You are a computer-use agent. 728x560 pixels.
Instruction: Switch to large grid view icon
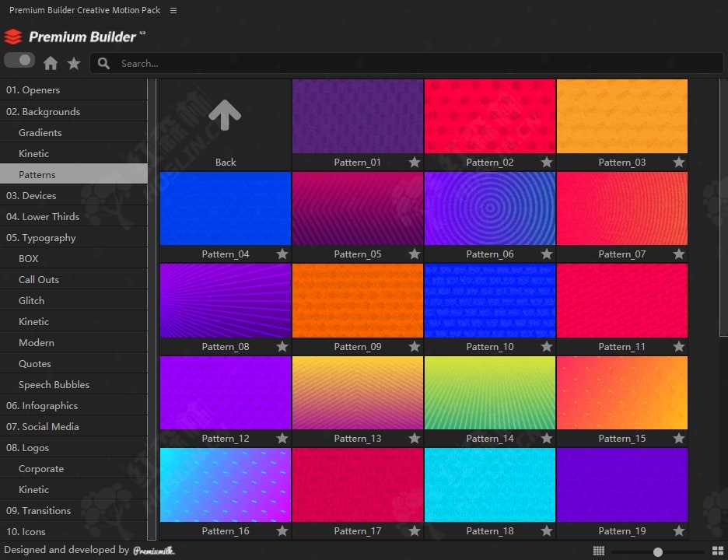pos(718,551)
